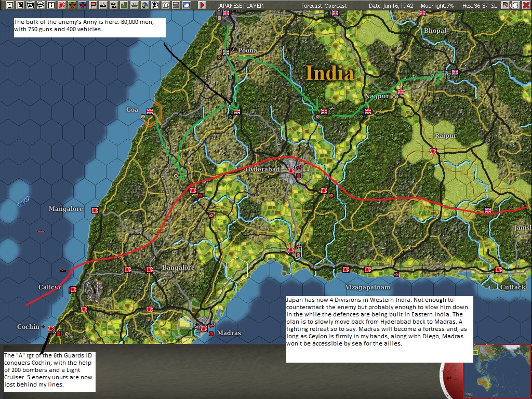The image size is (532, 399).
Task: Open the document list report icon
Action: click(20, 5)
